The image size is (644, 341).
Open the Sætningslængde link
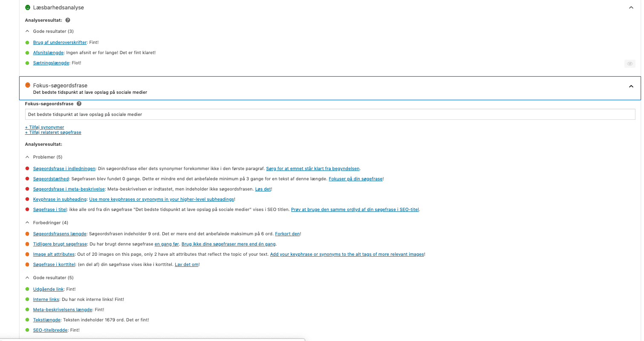tap(51, 63)
